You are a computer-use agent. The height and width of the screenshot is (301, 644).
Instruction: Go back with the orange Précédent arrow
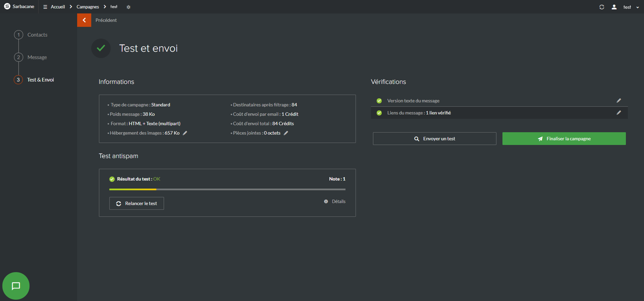pyautogui.click(x=84, y=20)
